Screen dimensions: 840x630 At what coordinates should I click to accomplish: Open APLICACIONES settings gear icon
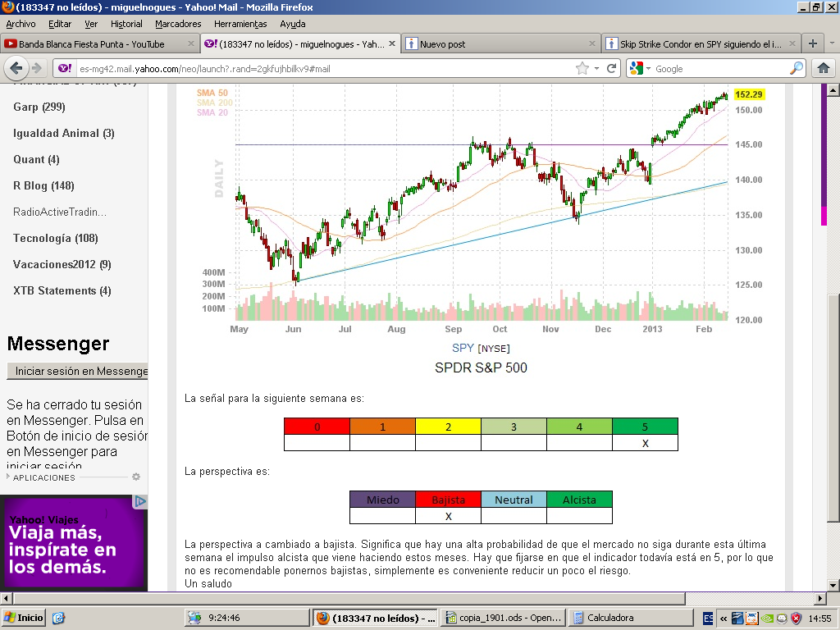click(x=136, y=477)
